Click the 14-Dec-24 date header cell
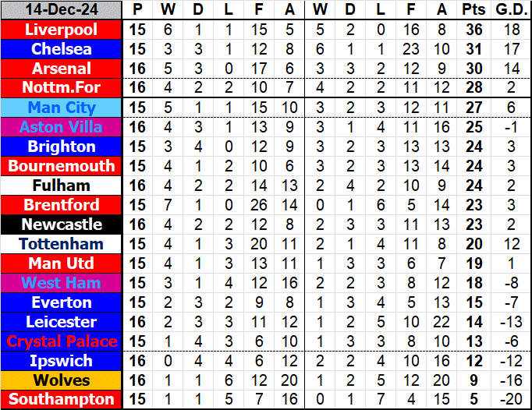The width and height of the screenshot is (532, 410). click(x=62, y=10)
